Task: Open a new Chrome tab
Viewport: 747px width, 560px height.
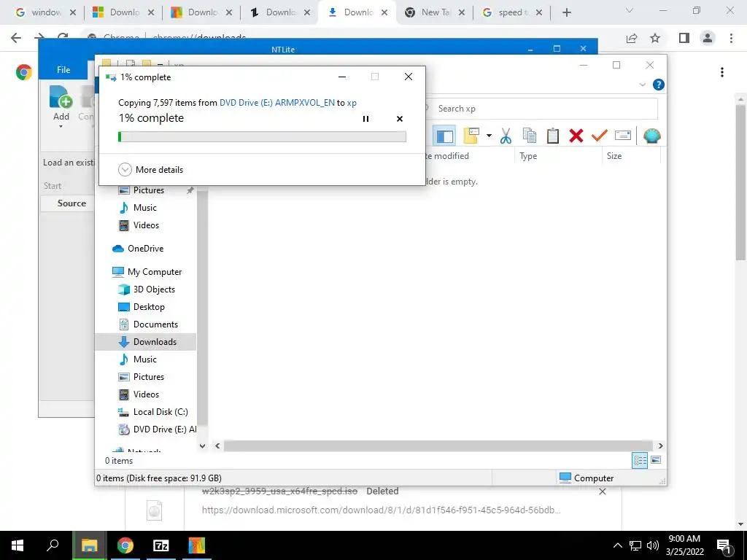Action: click(566, 12)
